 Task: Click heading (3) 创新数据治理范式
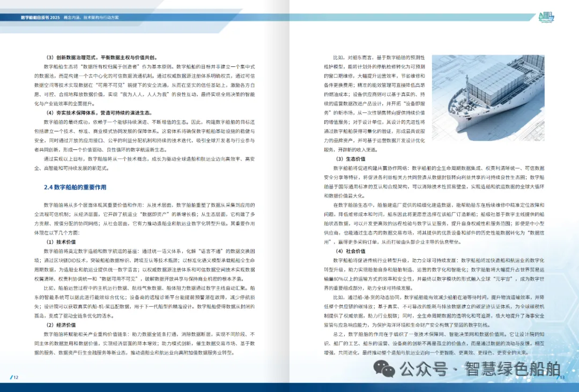[101, 57]
